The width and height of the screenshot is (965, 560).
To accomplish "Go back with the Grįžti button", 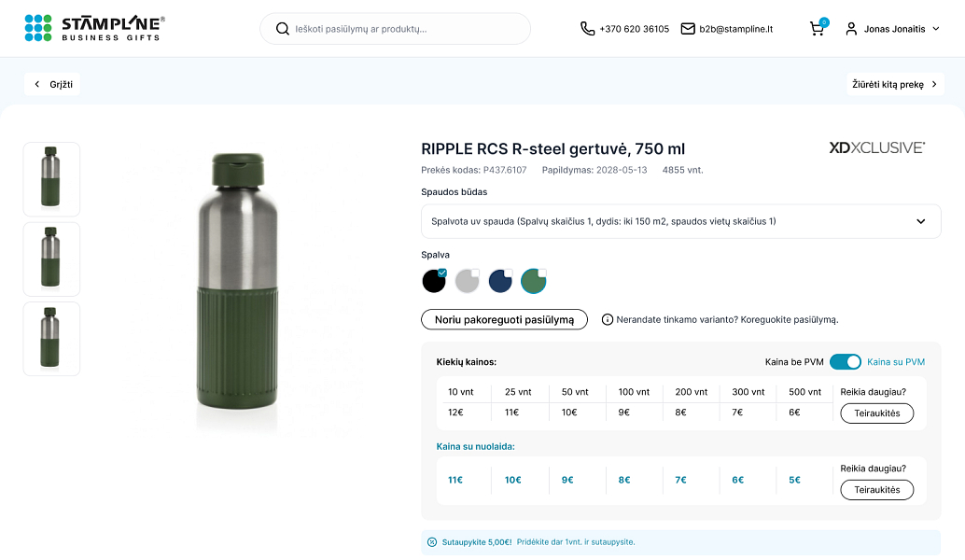I will click(x=52, y=84).
